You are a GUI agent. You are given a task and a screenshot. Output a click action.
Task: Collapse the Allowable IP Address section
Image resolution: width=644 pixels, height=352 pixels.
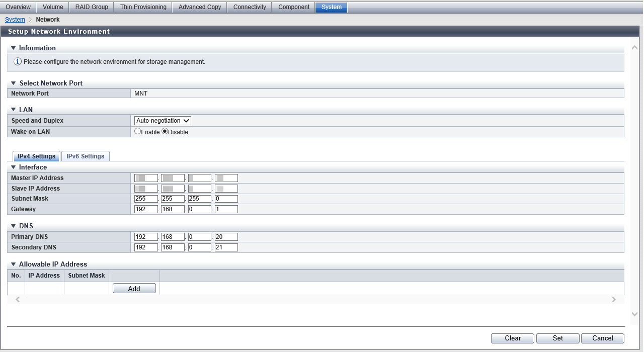[x=14, y=265]
